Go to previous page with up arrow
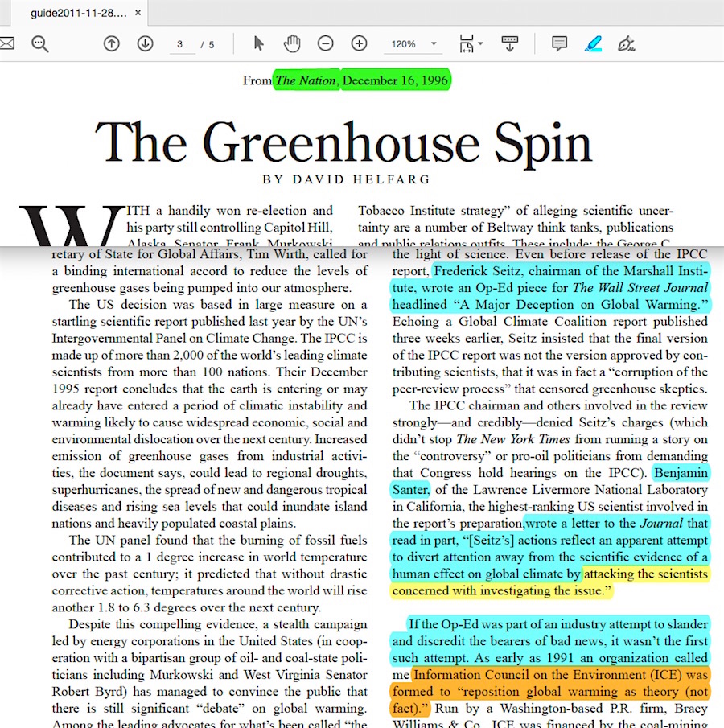Viewport: 724px width, 728px height. point(111,43)
